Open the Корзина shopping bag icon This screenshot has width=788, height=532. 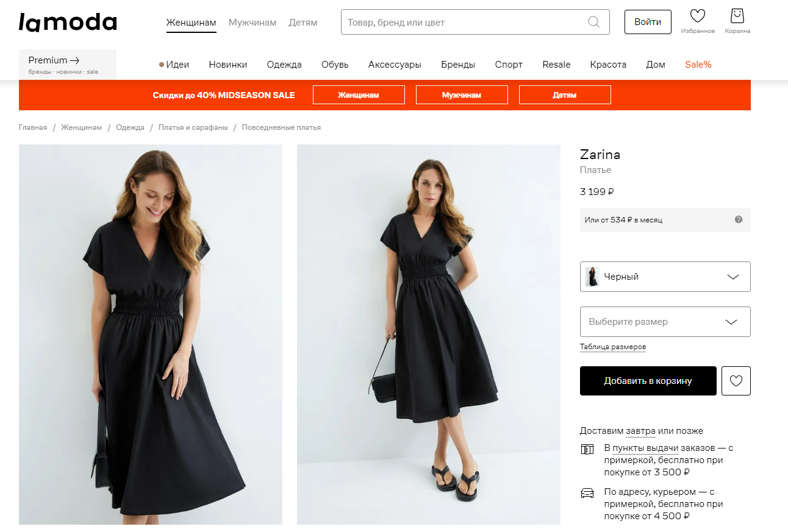tap(737, 16)
